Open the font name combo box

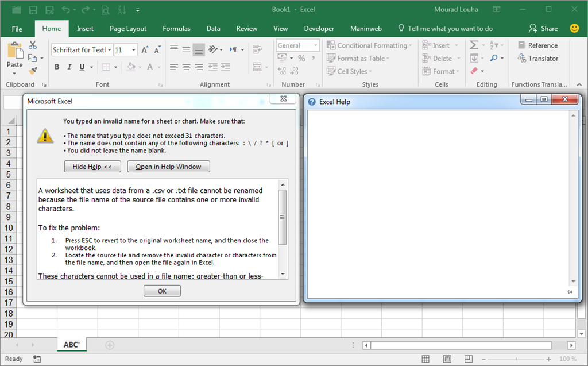coord(82,50)
